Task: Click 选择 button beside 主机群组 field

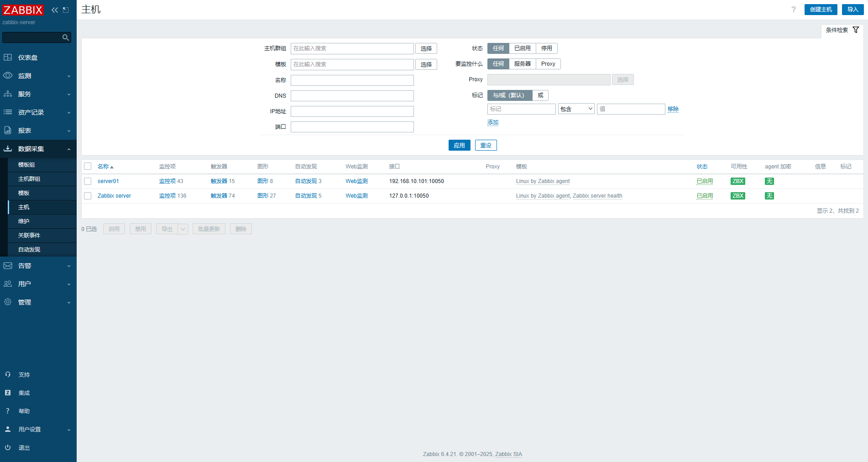Action: click(x=426, y=48)
